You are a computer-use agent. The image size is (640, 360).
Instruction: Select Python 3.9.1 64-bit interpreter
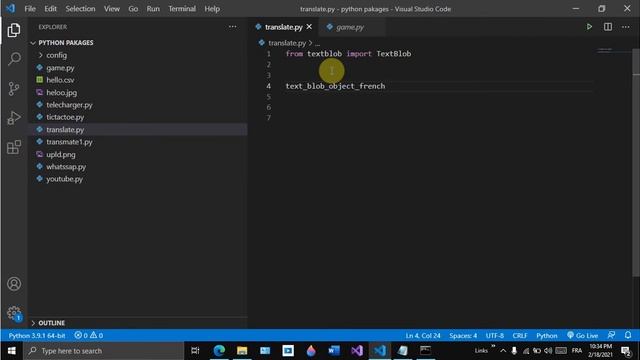click(37, 336)
